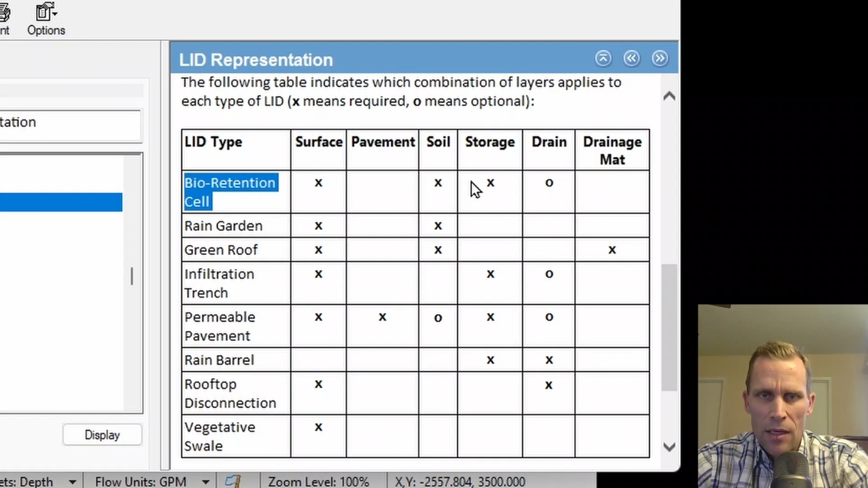Select the Bio-Retention Cell text
Image resolution: width=868 pixels, height=488 pixels.
[x=230, y=192]
